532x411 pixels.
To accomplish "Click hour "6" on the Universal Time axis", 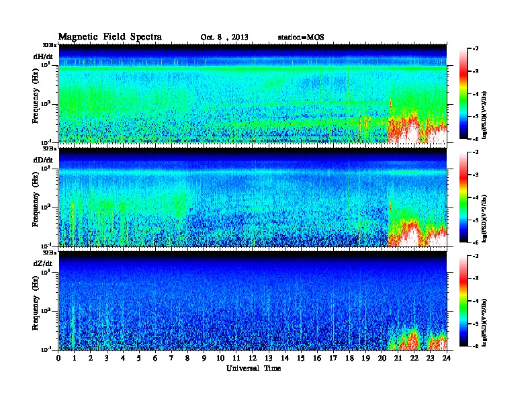I will coord(155,358).
